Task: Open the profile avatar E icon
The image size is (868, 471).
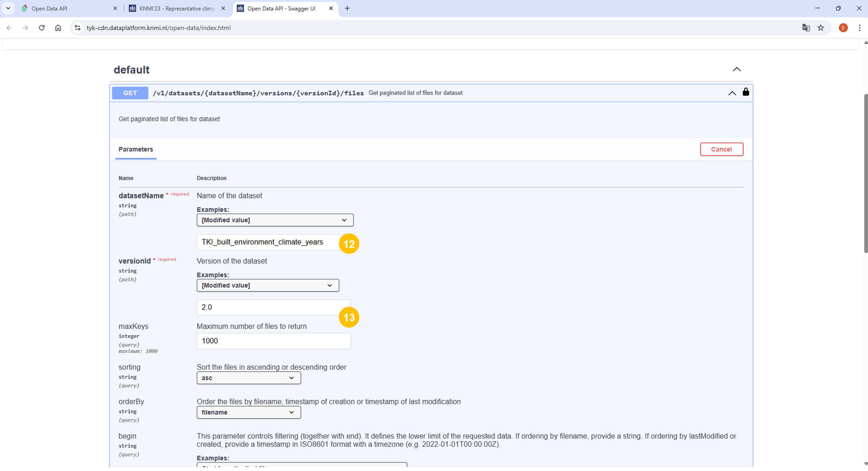Action: [843, 28]
